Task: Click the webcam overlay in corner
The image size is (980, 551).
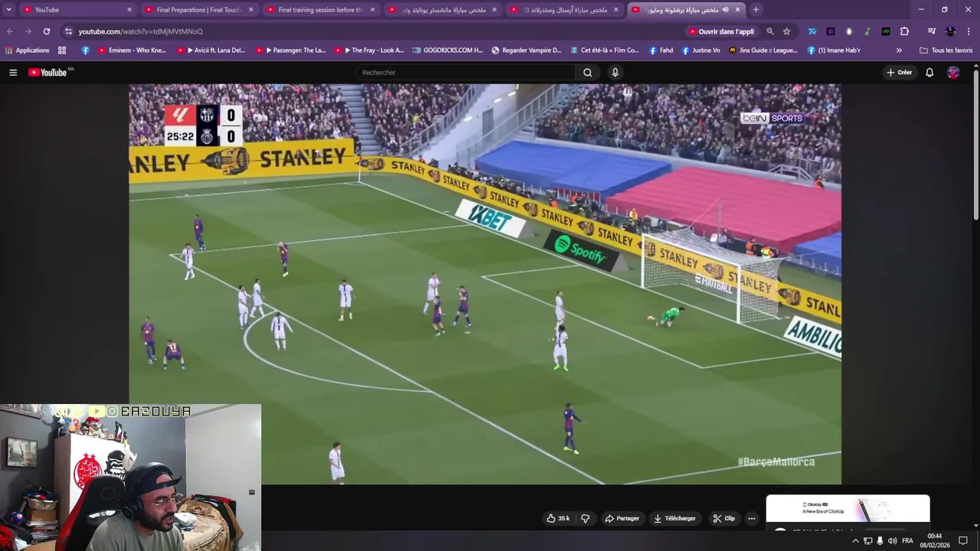Action: click(x=130, y=478)
